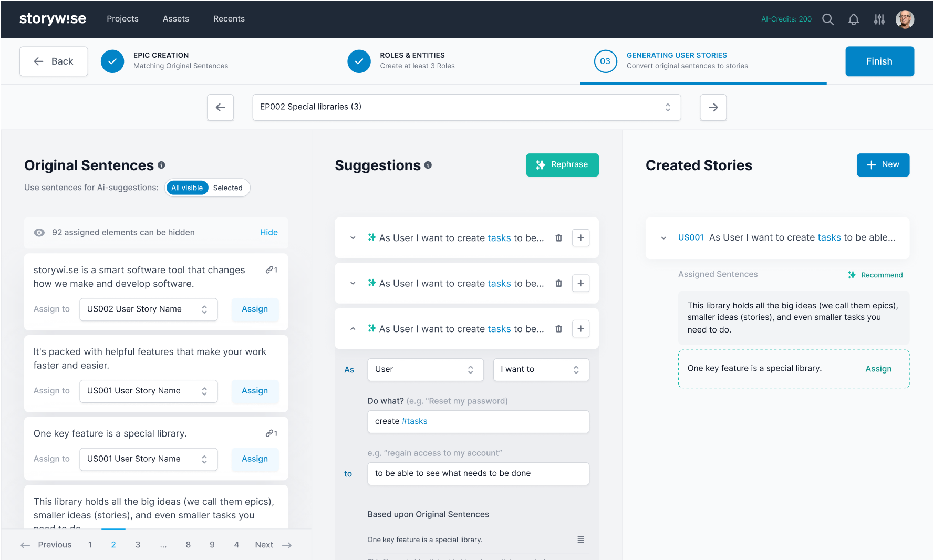
Task: Switch AI-suggestions to Selected sentences
Action: pyautogui.click(x=227, y=188)
